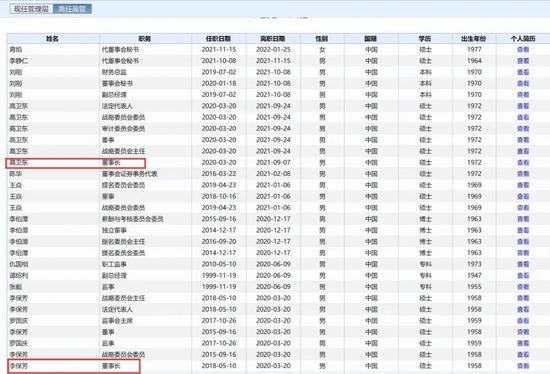Click the 2016-03-22 appointment date cell
550x374 pixels.
pos(219,174)
